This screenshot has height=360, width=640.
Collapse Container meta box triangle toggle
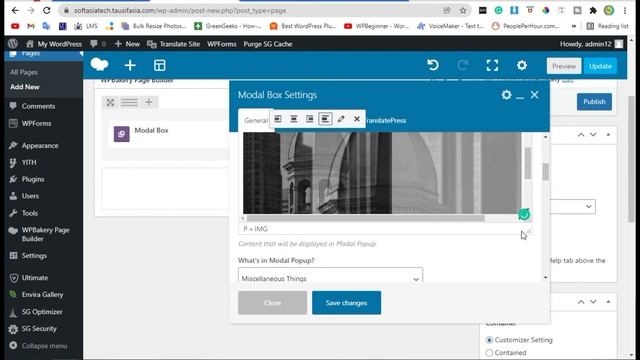pos(608,302)
